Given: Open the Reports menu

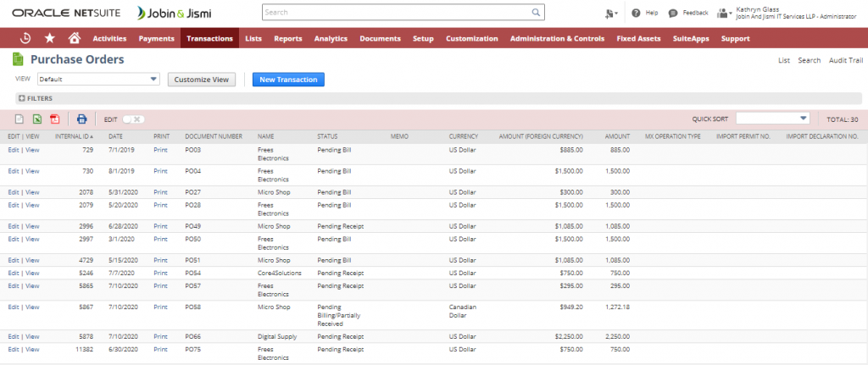Looking at the screenshot, I should [287, 38].
